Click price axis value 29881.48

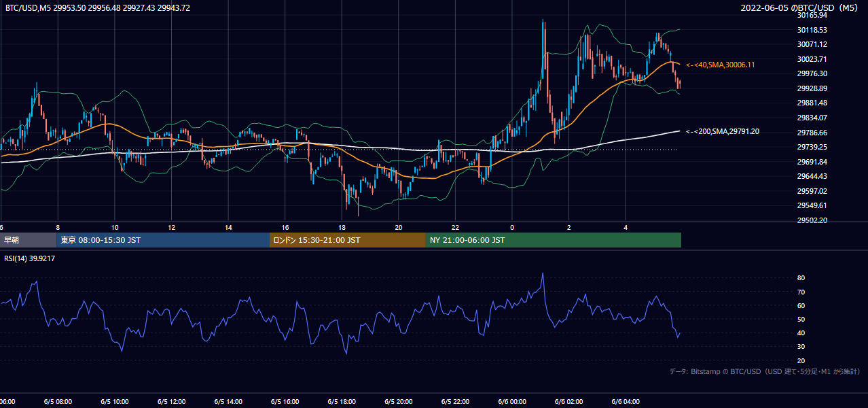click(x=812, y=103)
